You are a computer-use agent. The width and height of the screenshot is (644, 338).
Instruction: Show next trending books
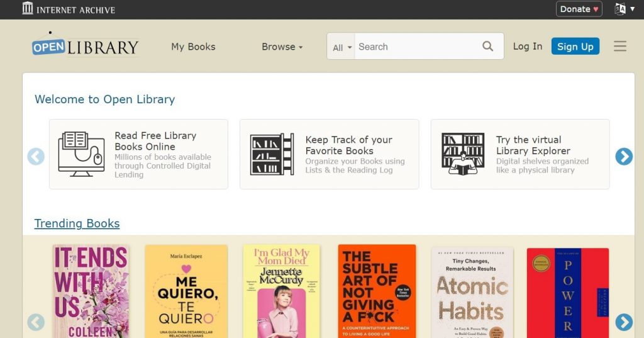623,322
